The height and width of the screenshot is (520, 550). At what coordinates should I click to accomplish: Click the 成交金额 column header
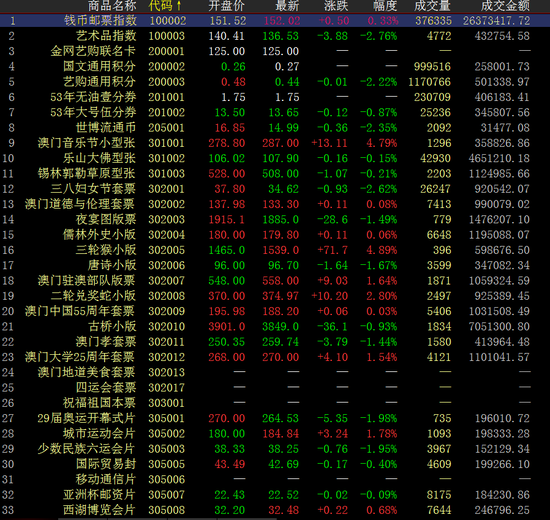[x=505, y=6]
